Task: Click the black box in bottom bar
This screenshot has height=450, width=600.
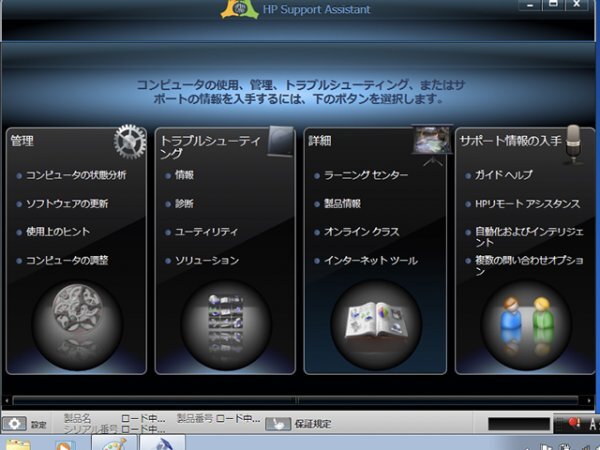Action: point(519,424)
